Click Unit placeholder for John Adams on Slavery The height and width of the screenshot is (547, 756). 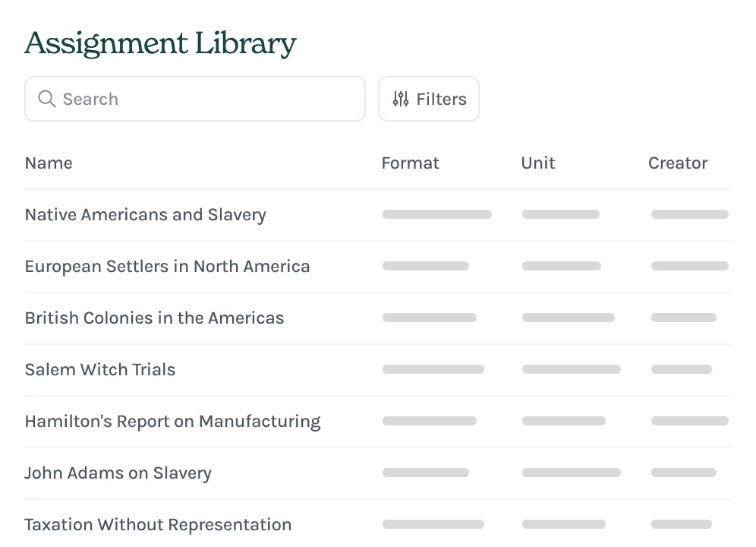[x=571, y=473]
